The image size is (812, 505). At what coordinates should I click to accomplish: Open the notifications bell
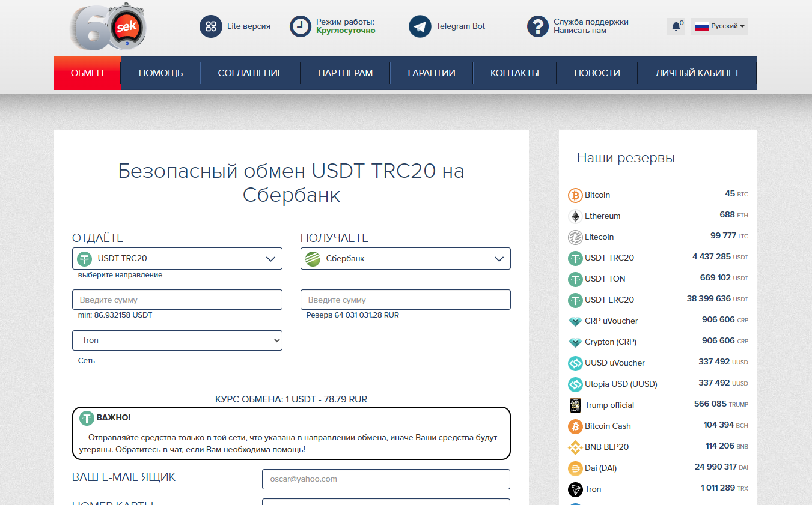pos(676,26)
